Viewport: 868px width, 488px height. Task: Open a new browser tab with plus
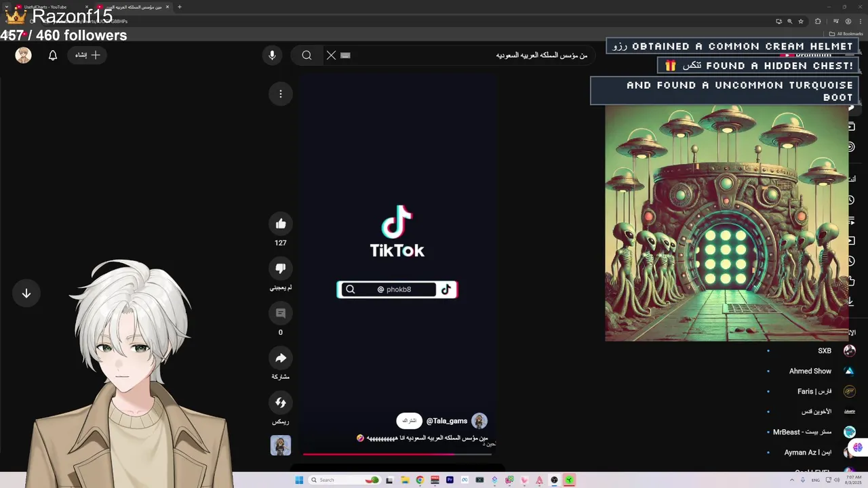180,7
